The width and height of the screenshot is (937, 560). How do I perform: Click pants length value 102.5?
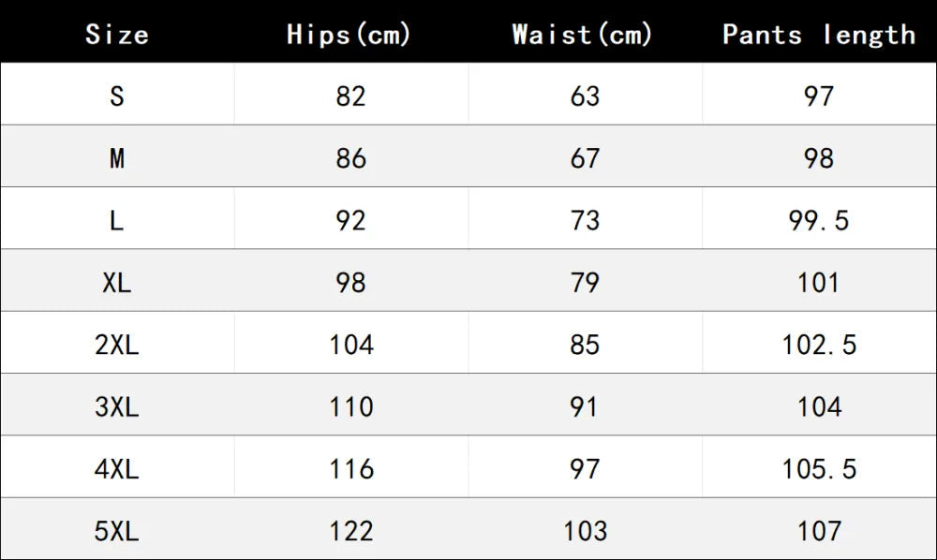pos(819,345)
